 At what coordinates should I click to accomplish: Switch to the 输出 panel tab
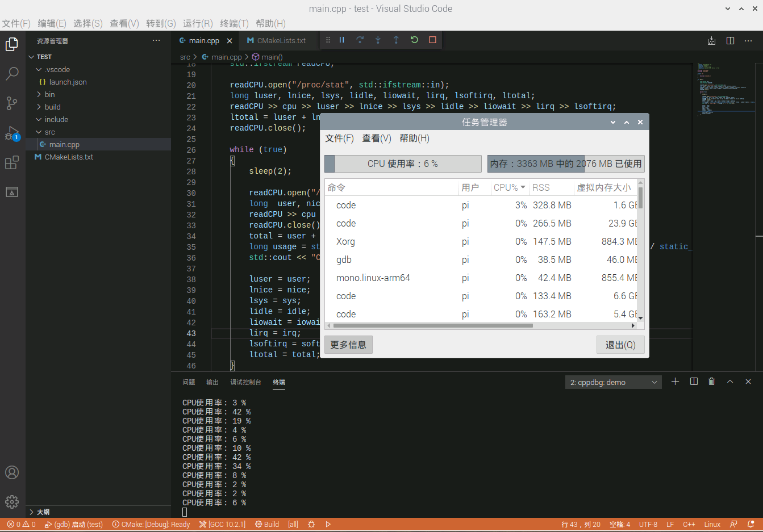coord(212,382)
